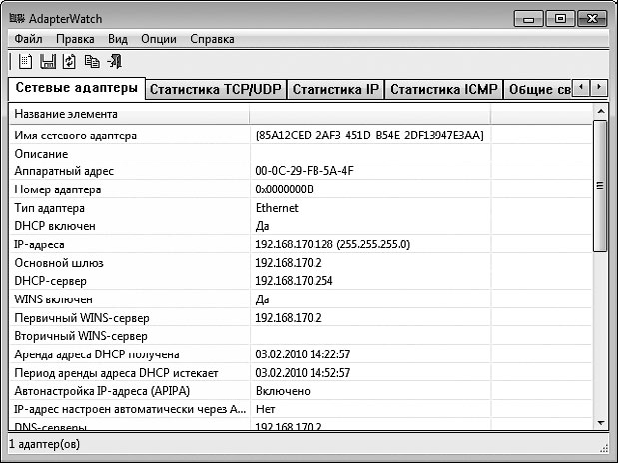This screenshot has width=618, height=463.
Task: Open the Вид menu
Action: pyautogui.click(x=118, y=39)
